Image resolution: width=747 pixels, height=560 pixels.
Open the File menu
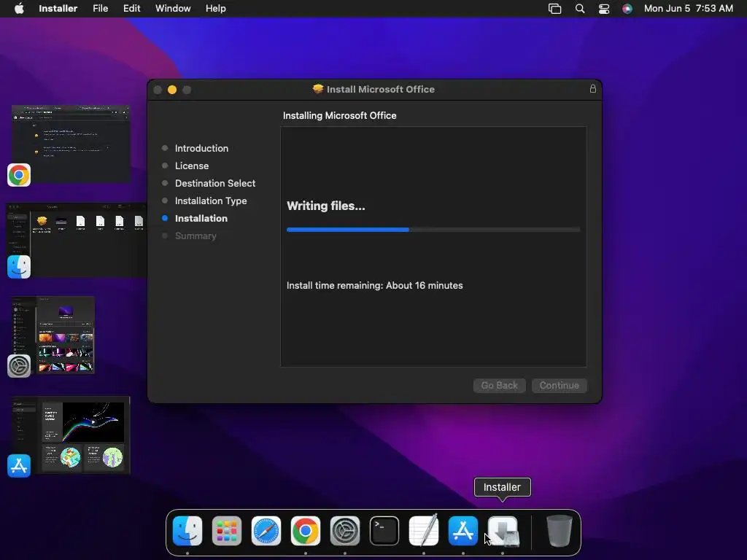(100, 9)
